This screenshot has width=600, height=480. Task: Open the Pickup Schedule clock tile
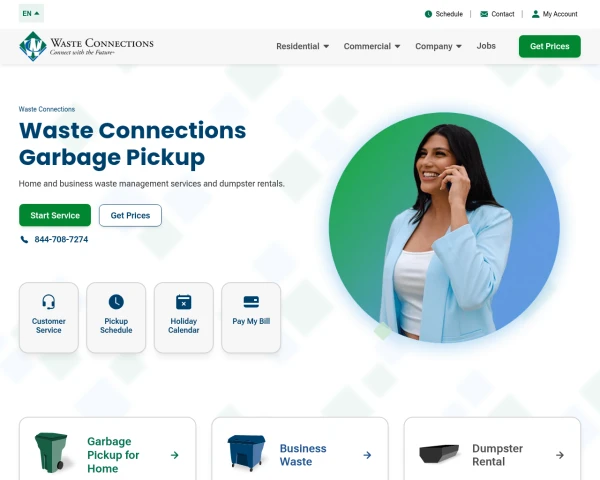pyautogui.click(x=116, y=317)
